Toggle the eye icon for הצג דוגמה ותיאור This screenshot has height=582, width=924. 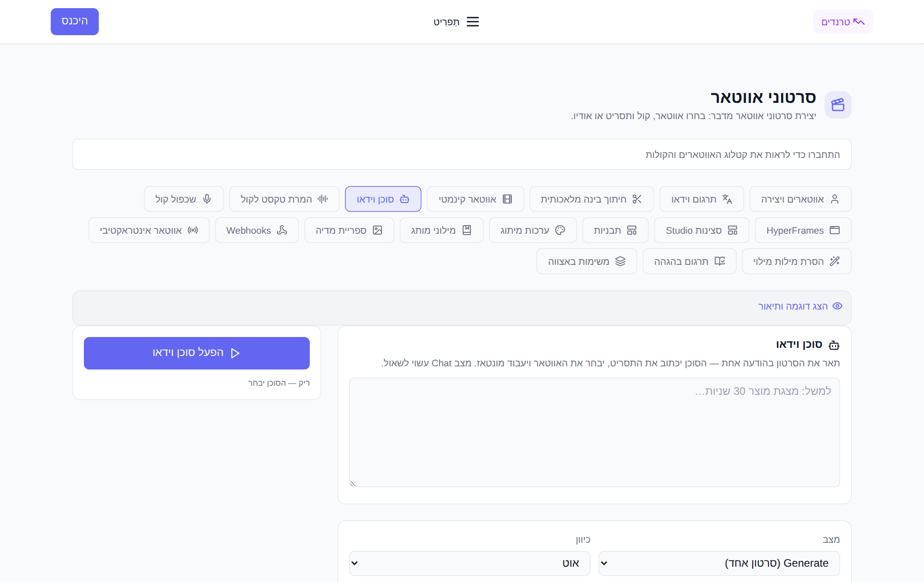tap(837, 306)
